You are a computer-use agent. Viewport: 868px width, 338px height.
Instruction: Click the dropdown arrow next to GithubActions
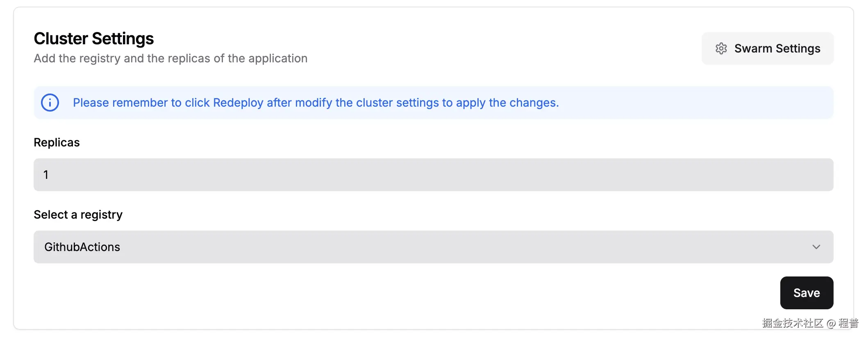pyautogui.click(x=817, y=247)
